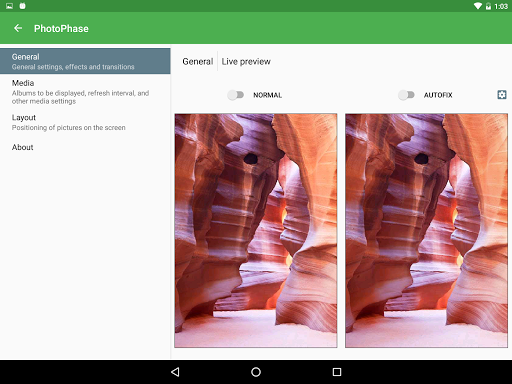
Task: Open the About entry
Action: coord(85,147)
